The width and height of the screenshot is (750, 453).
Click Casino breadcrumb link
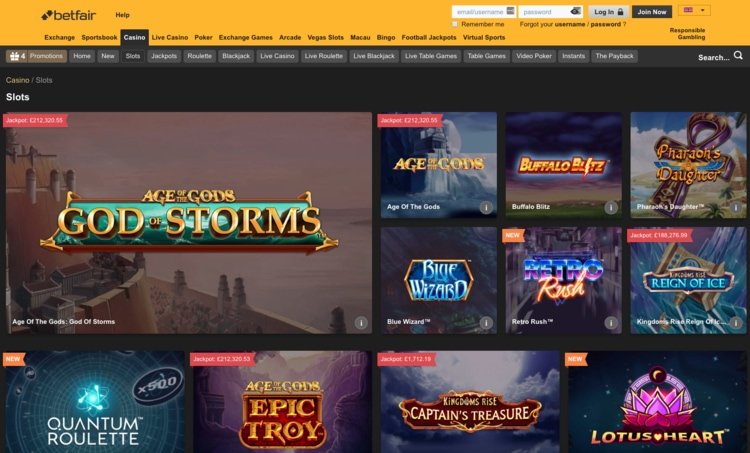(x=17, y=80)
